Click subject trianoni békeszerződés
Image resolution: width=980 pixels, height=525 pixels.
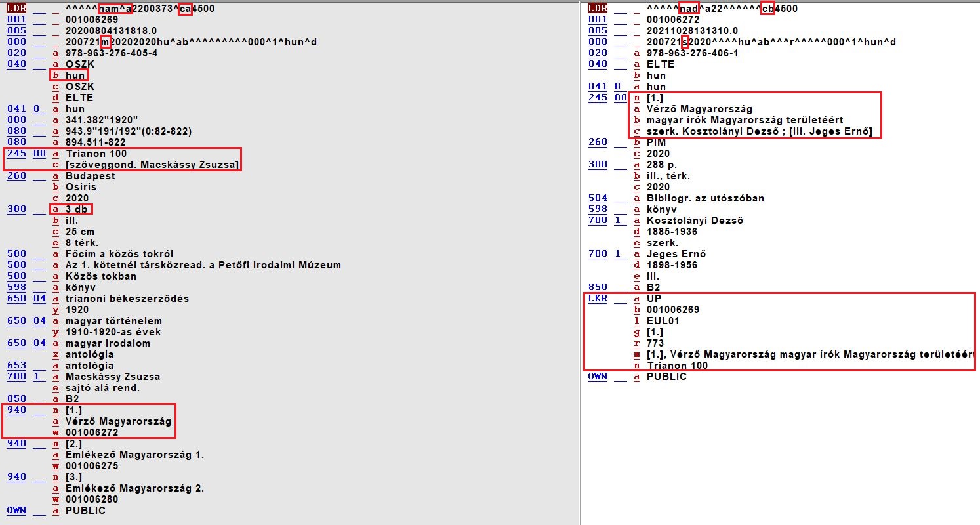(x=127, y=299)
